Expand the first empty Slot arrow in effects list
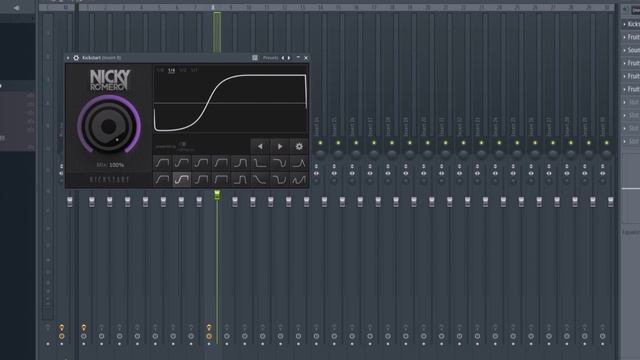 624,102
